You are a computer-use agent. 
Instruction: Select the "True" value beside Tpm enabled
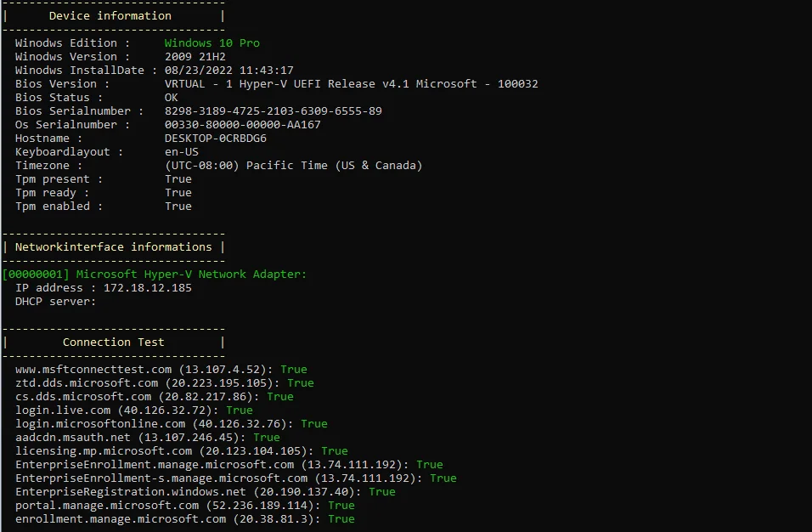tap(178, 207)
